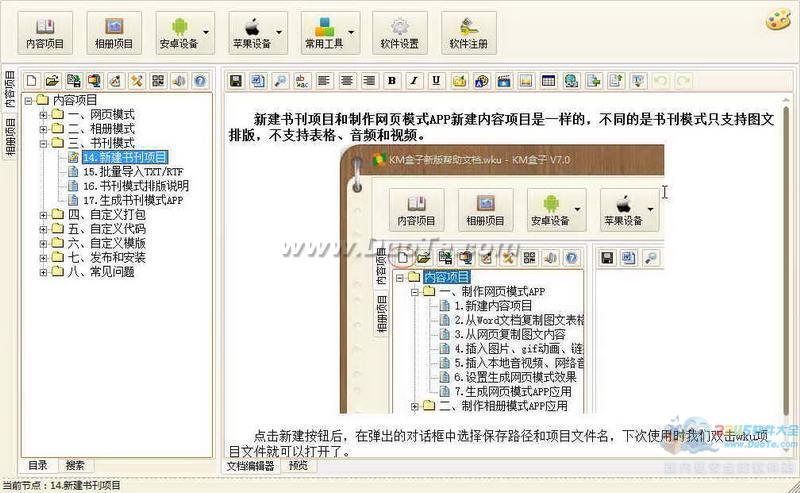This screenshot has width=800, height=493.
Task: Click the save-project-as icon with floppy disk
Action: 73,81
